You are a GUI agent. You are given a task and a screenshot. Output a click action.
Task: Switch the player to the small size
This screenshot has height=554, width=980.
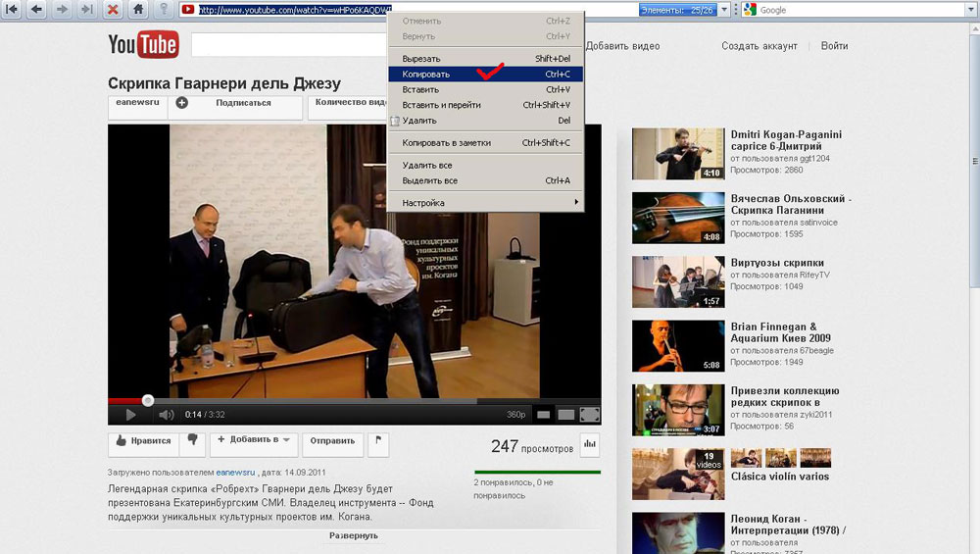543,415
